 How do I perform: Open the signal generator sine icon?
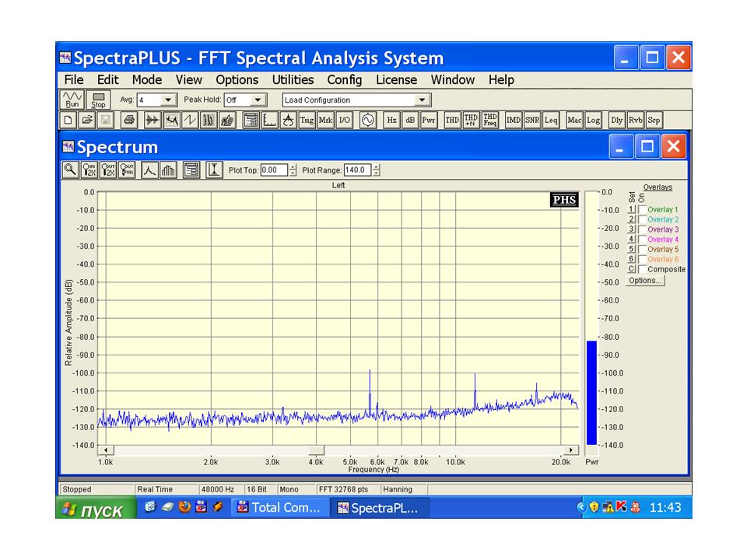point(368,120)
